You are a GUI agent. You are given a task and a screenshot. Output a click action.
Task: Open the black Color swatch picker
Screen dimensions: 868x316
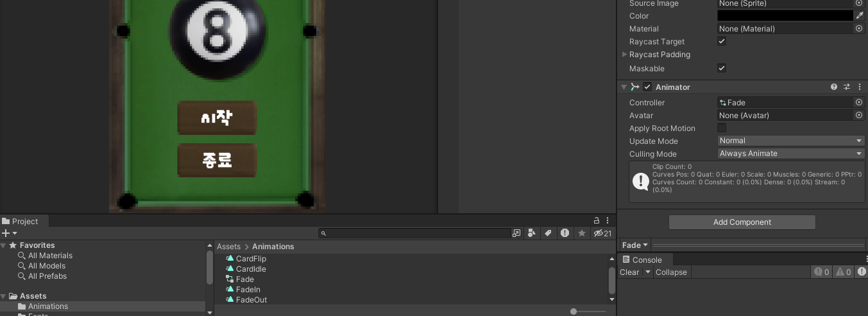[x=785, y=15]
